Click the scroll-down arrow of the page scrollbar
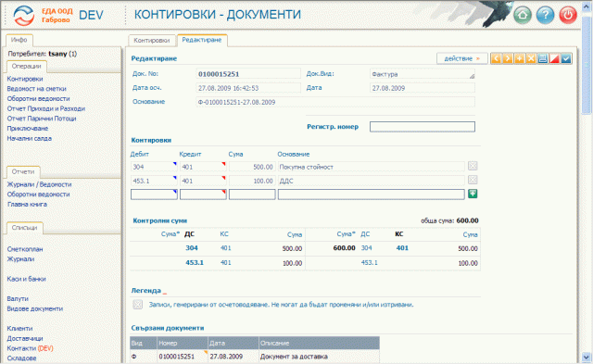The height and width of the screenshot is (364, 593). 587,357
